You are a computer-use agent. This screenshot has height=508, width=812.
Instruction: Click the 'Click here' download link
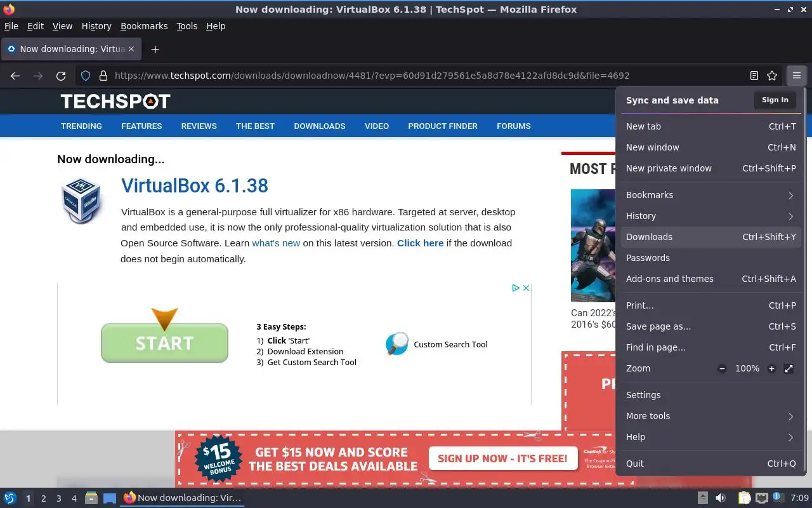(x=420, y=243)
